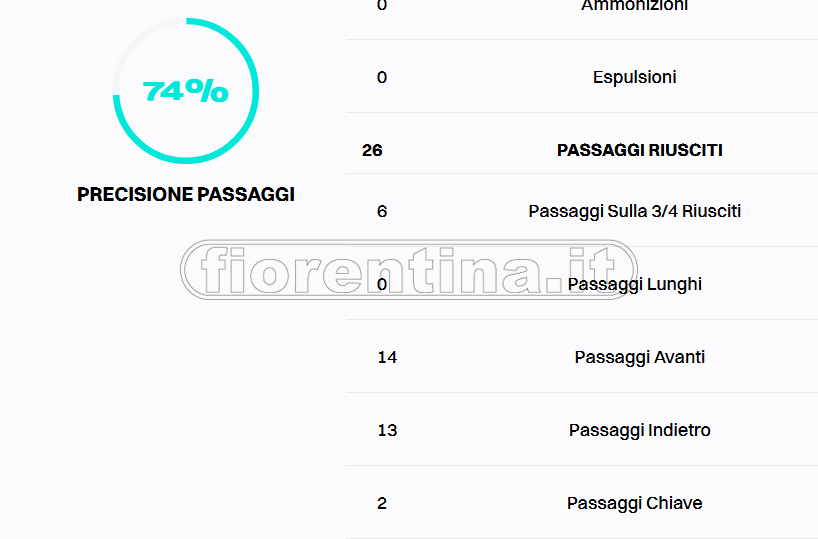
Task: Click the 2 value for Passaggi Chiave
Action: click(382, 503)
